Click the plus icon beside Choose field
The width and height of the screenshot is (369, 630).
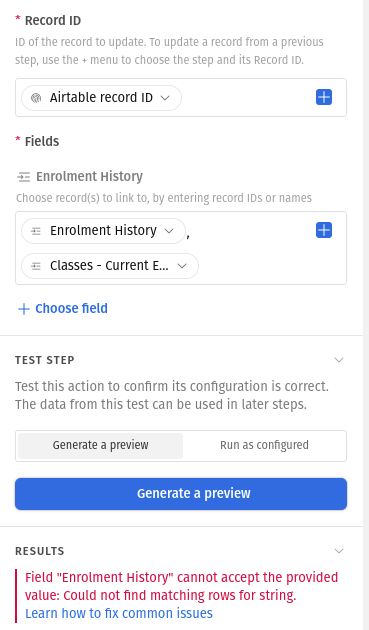[x=24, y=309]
